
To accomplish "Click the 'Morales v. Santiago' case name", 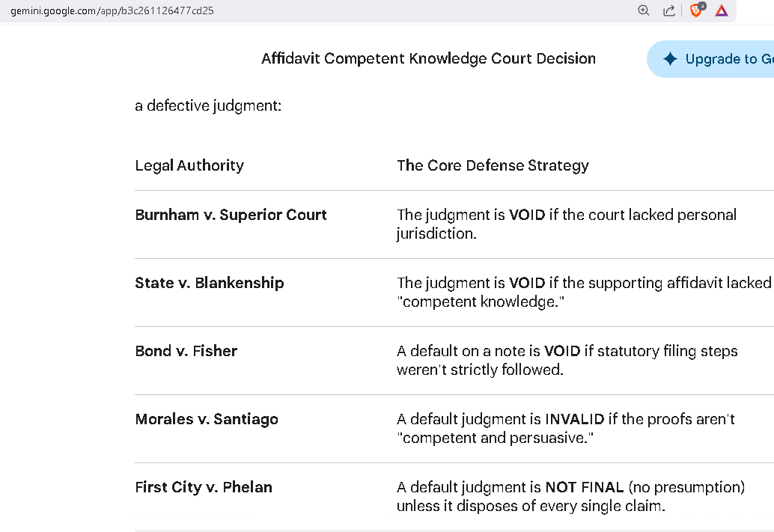I will coord(207,419).
